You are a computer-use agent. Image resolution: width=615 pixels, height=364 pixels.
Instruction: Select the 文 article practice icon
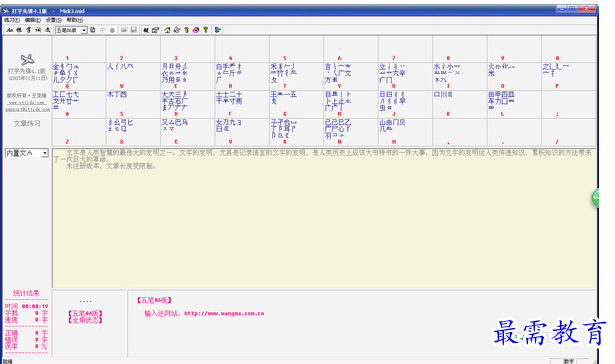pyautogui.click(x=47, y=30)
